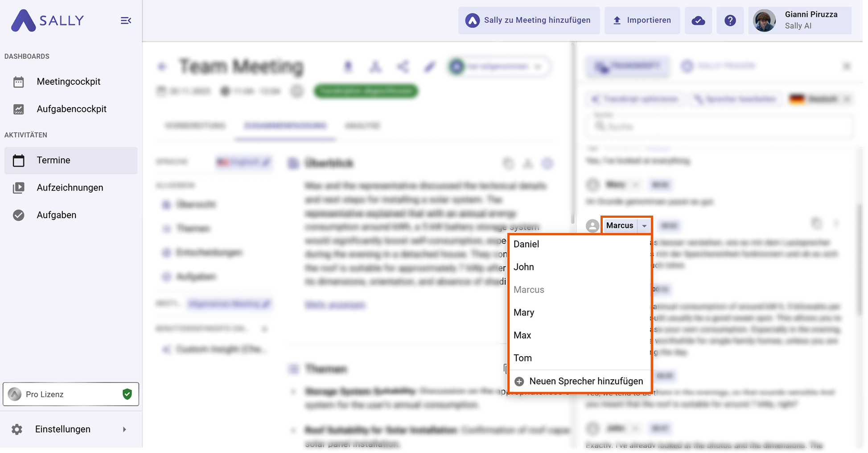Screen dimensions: 868x453
Task: Click Sally zu Meeting hinzufügen button
Action: 529,21
